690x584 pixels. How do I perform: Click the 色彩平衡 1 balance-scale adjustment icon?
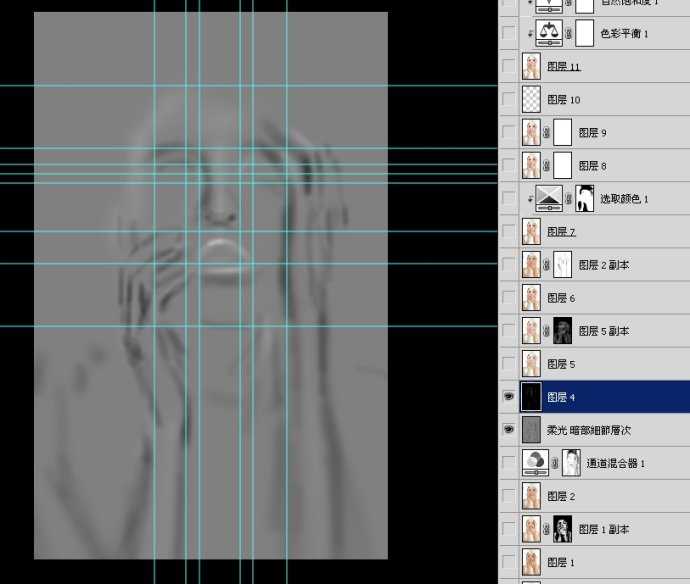click(x=549, y=33)
